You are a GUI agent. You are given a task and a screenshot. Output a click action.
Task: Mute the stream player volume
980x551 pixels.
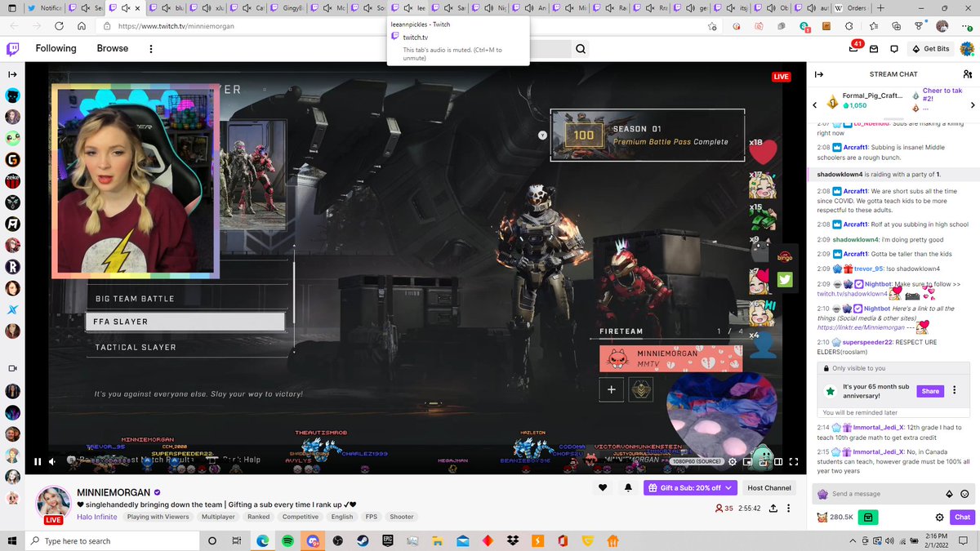[x=54, y=461]
